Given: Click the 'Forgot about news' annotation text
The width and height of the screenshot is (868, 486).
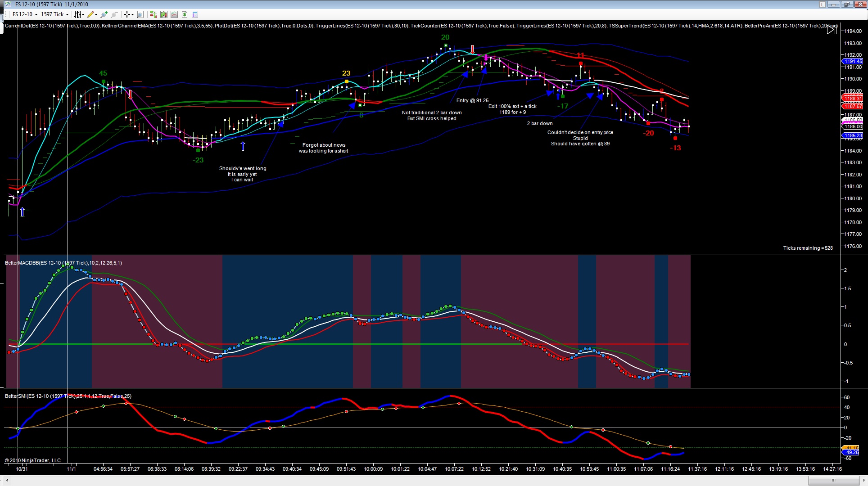Looking at the screenshot, I should pyautogui.click(x=324, y=145).
